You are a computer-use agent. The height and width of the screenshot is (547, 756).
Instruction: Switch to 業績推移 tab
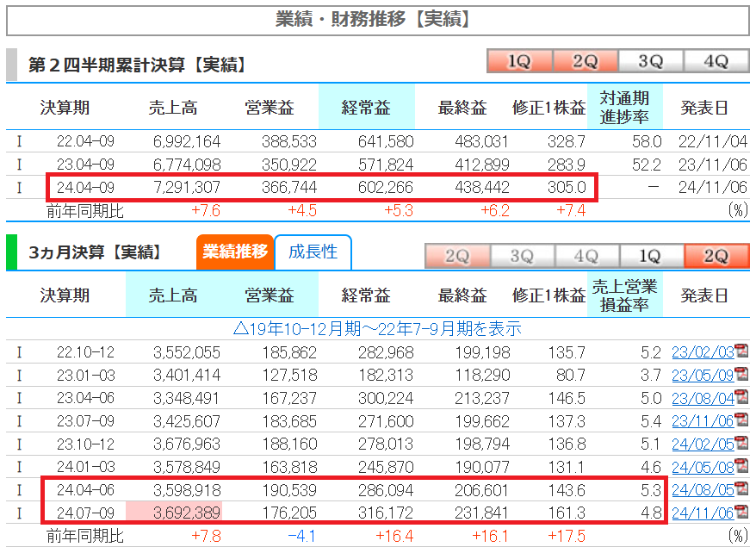tap(235, 252)
